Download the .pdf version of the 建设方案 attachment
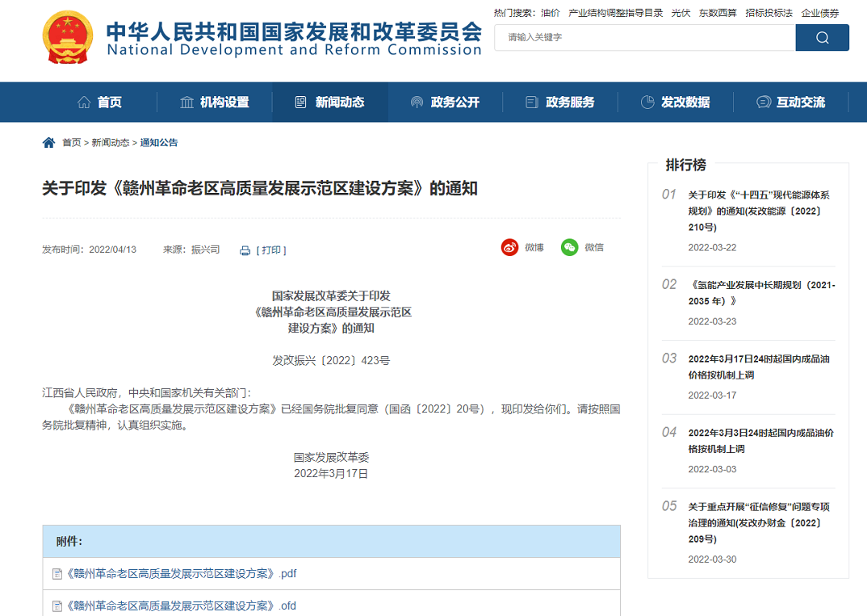 pyautogui.click(x=180, y=573)
